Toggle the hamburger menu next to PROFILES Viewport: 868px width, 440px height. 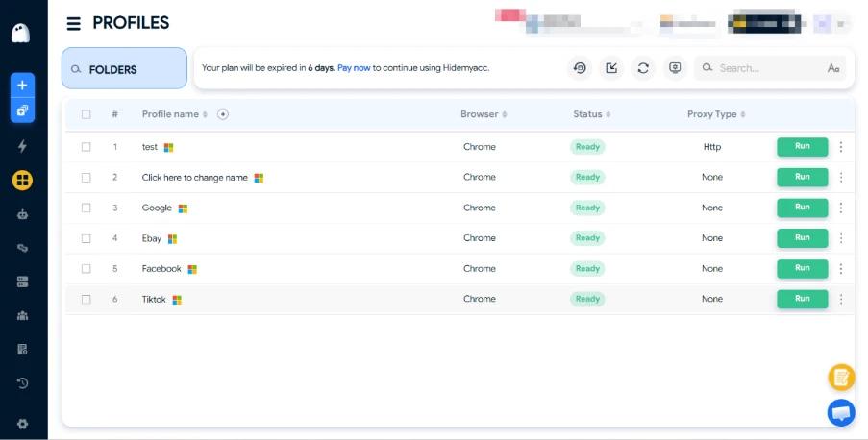point(74,23)
